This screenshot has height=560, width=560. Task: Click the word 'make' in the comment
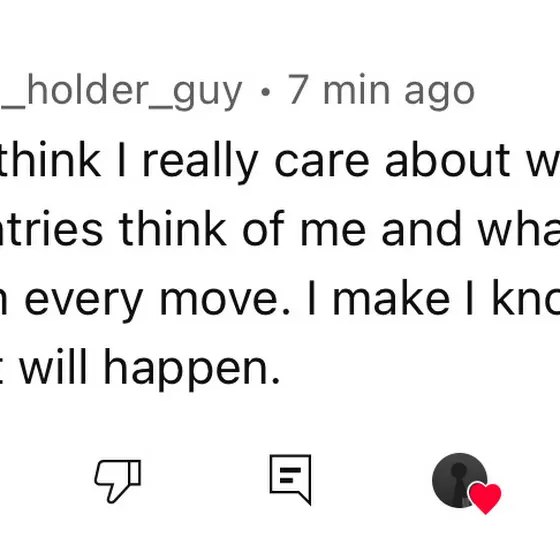tap(391, 298)
